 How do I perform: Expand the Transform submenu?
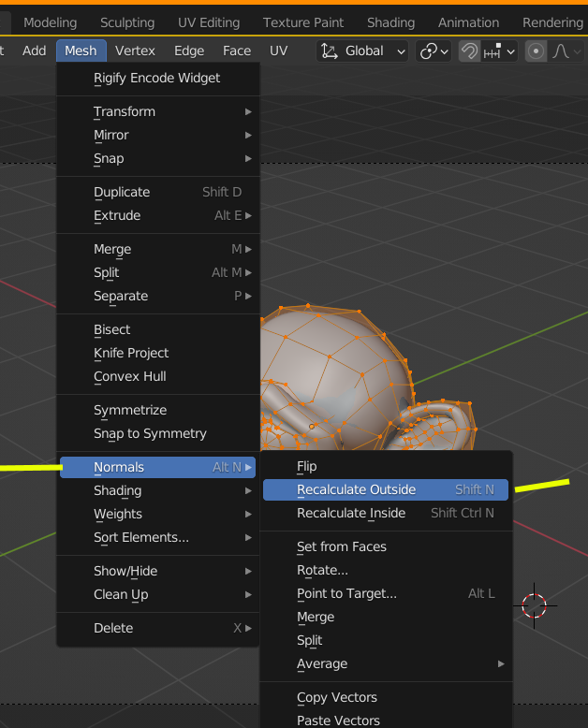[x=158, y=112]
